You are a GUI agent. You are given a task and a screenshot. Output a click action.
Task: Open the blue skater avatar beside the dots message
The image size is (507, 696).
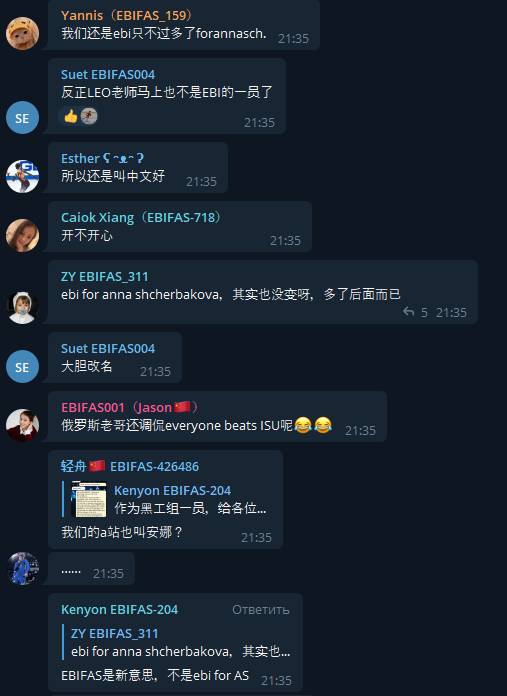tap(22, 569)
